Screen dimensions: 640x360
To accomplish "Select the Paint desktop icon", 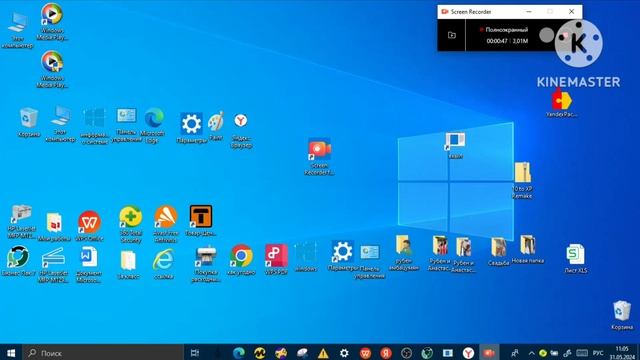I will (x=216, y=126).
